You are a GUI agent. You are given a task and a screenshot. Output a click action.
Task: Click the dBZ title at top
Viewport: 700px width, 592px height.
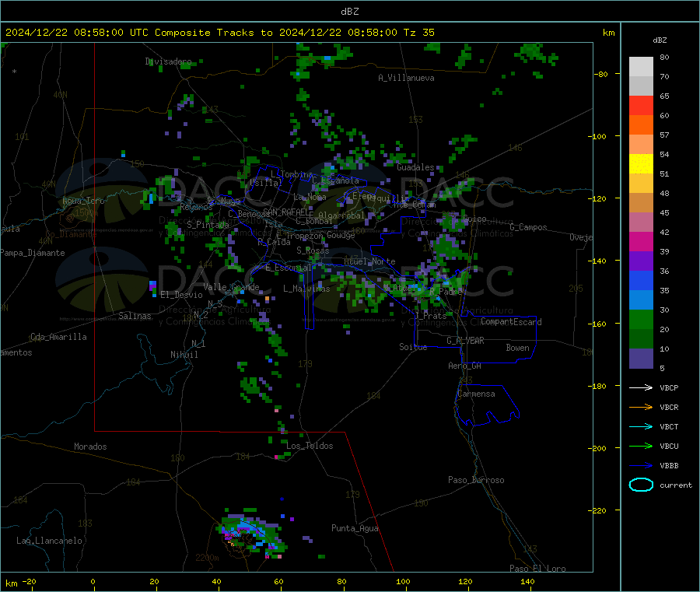(x=349, y=12)
